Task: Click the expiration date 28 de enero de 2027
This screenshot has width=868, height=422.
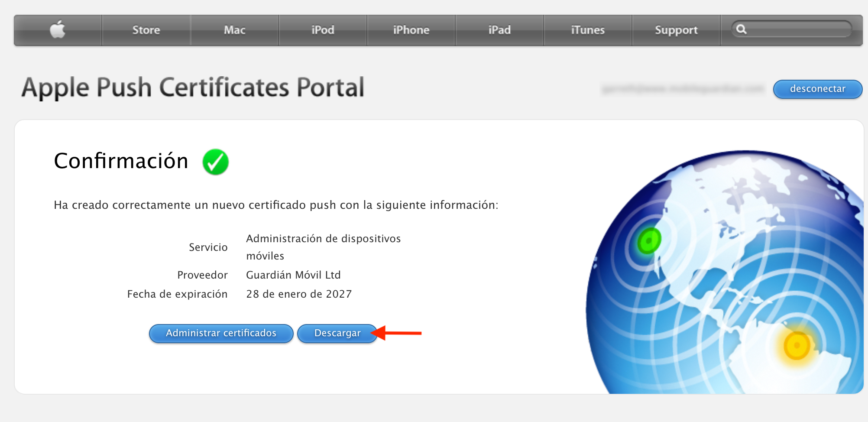Action: 299,294
